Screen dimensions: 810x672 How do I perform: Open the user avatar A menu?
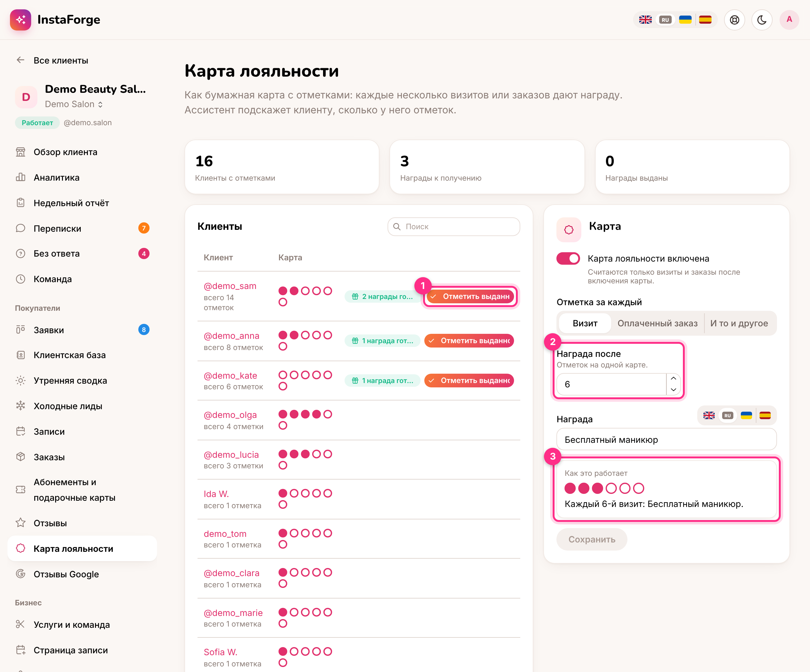789,20
